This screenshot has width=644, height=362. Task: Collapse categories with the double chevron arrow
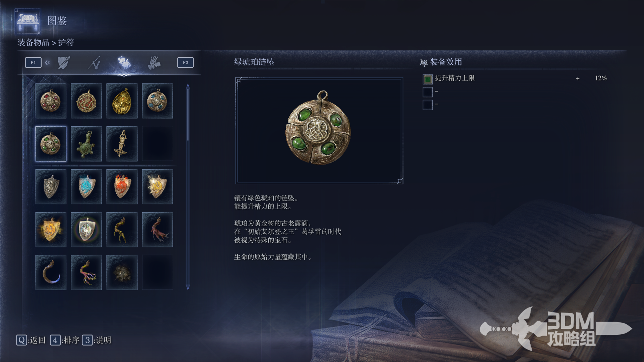pos(47,62)
